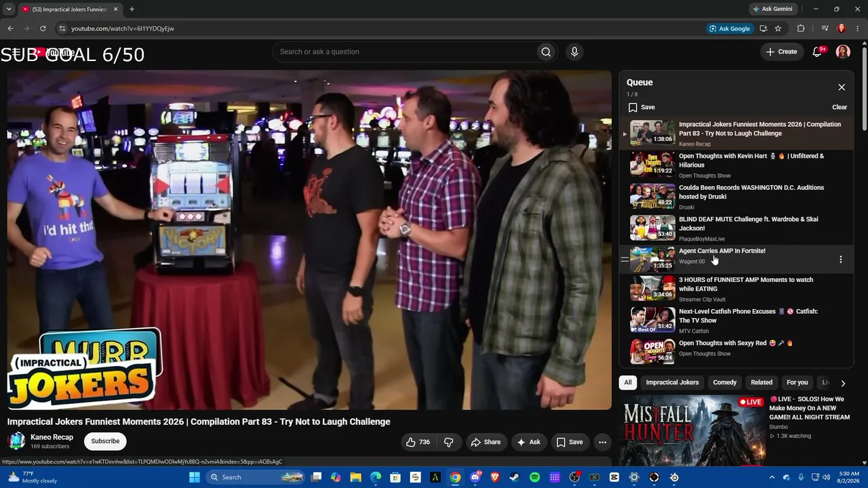Share the video
Viewport: 868px width, 488px height.
(x=486, y=442)
